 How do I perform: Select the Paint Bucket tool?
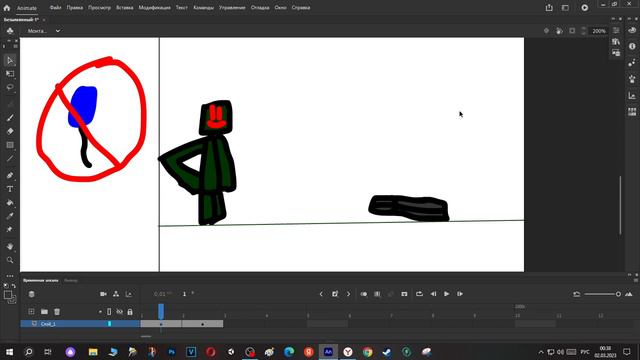(x=10, y=202)
